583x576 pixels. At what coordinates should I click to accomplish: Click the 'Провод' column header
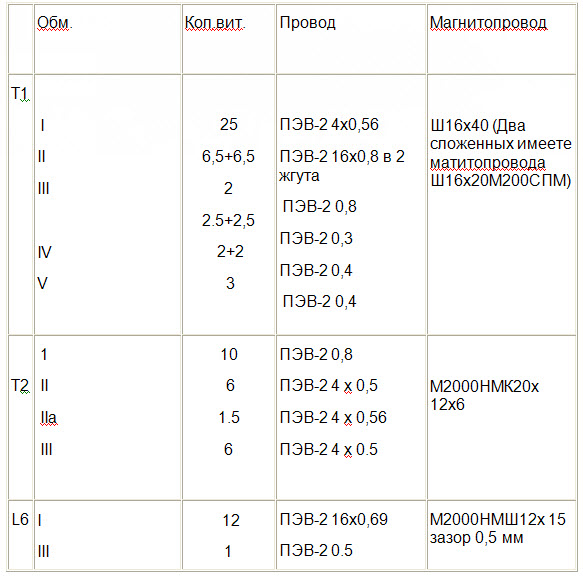pos(307,23)
